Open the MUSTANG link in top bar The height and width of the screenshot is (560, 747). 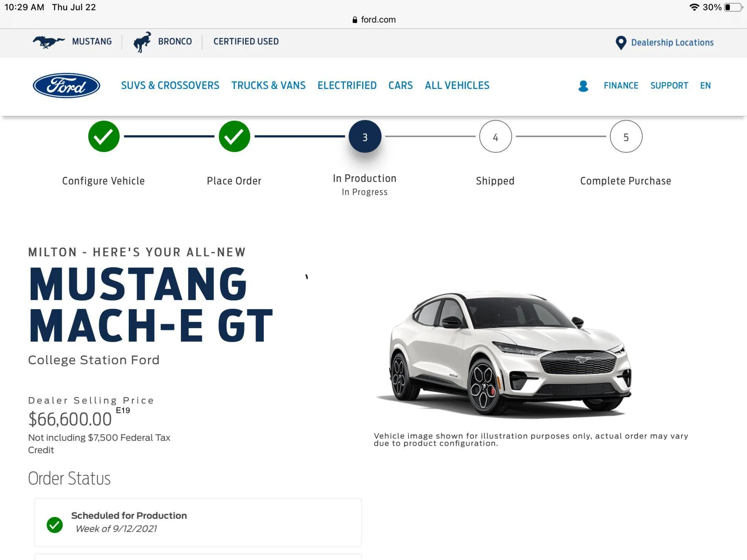[92, 42]
